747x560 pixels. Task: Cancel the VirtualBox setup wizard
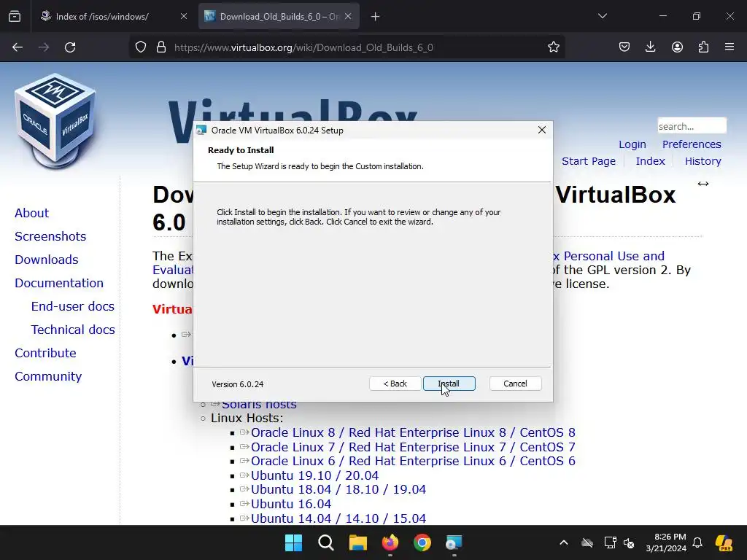click(515, 384)
